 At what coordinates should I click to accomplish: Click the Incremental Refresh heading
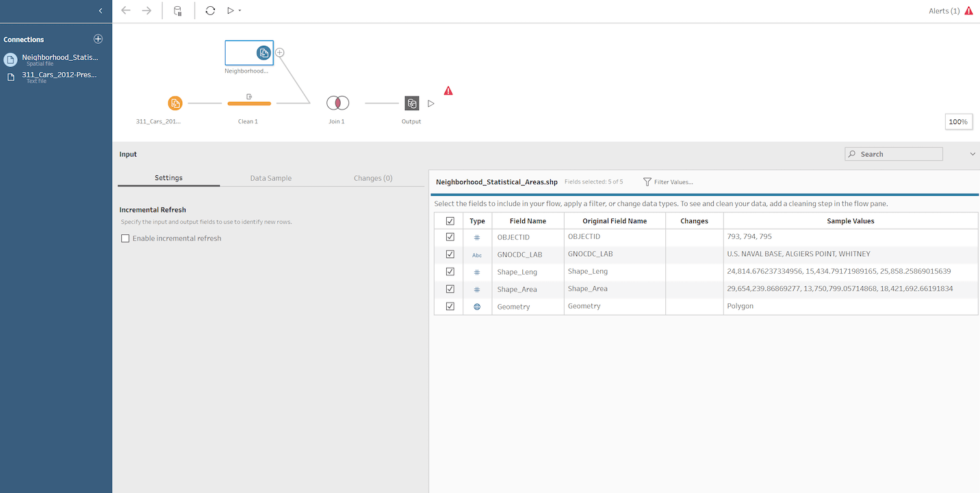coord(153,210)
